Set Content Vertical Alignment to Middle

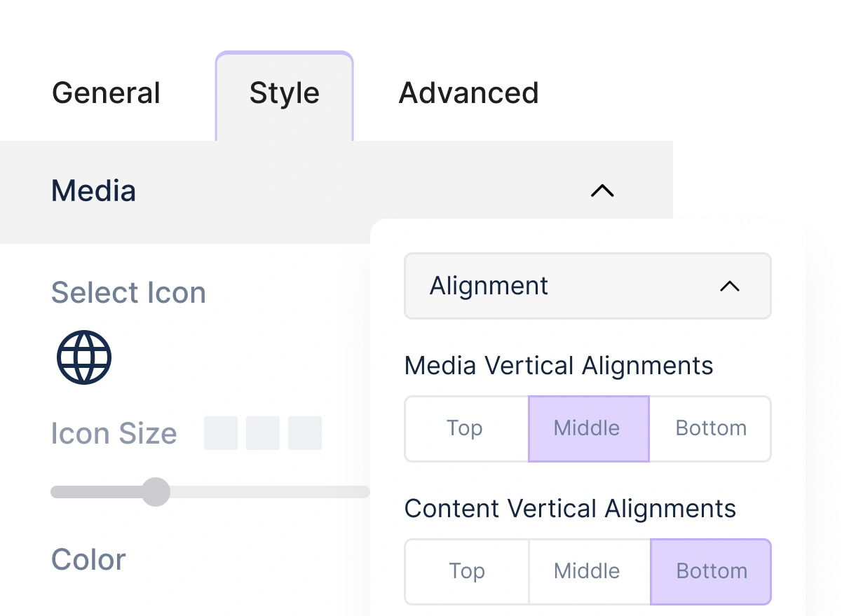click(587, 571)
